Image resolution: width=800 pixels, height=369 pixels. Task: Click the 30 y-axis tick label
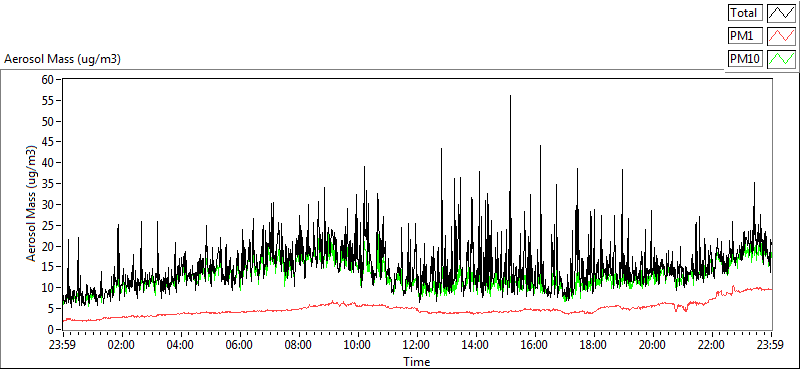click(x=47, y=204)
